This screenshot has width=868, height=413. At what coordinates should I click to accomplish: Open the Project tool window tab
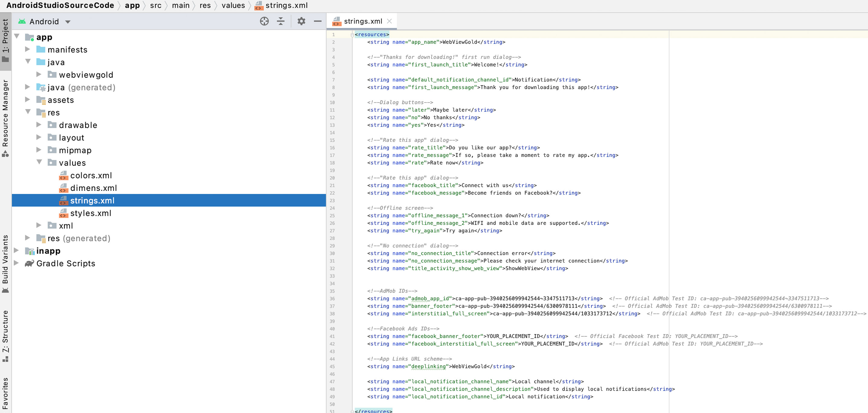(5, 41)
